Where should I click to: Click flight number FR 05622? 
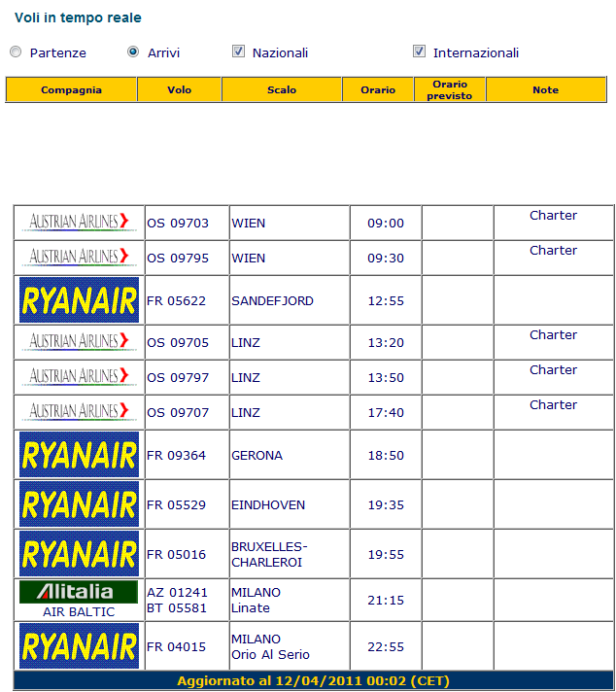pyautogui.click(x=176, y=300)
